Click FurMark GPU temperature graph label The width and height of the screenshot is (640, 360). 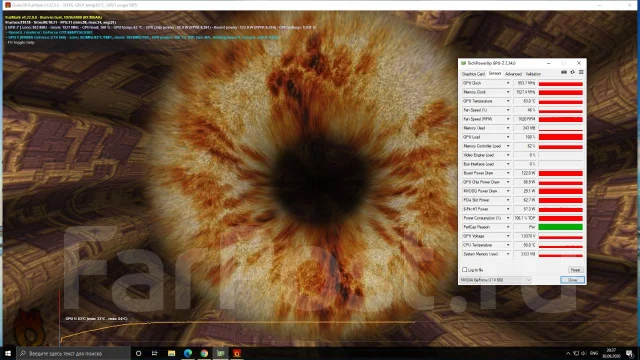(x=96, y=318)
